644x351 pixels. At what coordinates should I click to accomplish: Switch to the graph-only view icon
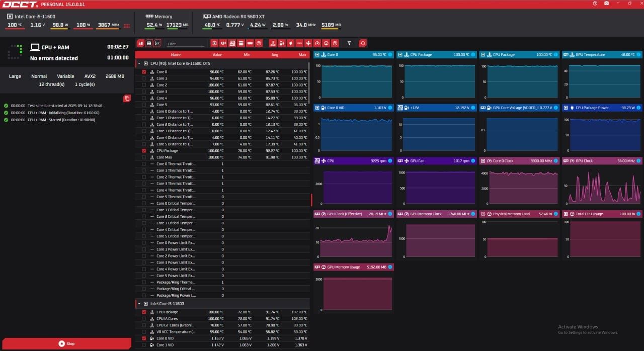point(157,43)
